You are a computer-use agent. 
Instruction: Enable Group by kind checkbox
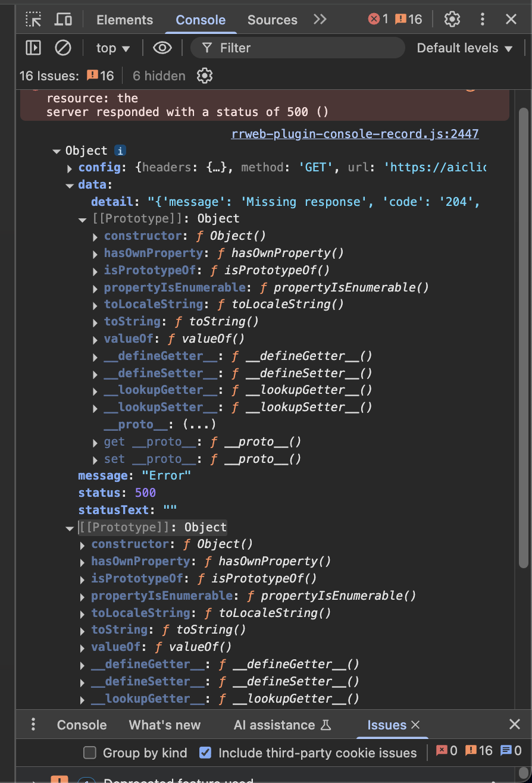coord(90,753)
